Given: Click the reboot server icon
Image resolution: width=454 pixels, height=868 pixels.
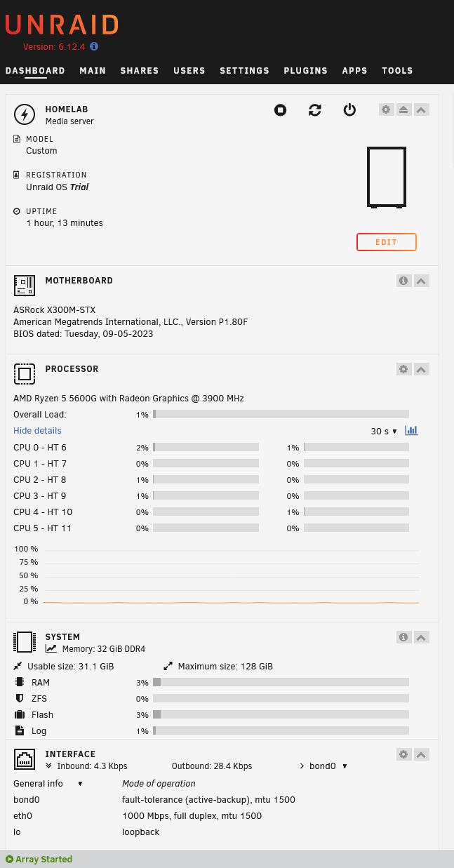Looking at the screenshot, I should click(x=315, y=110).
